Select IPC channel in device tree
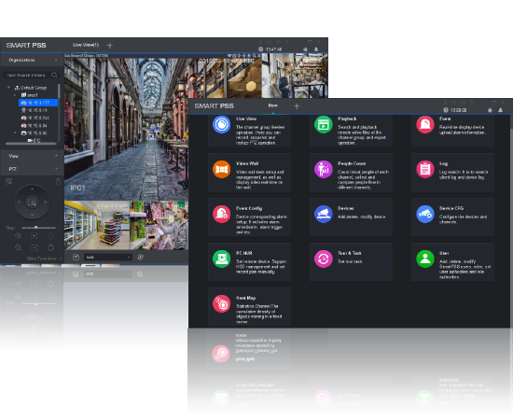Viewport: 513px width, 420px height. pyautogui.click(x=34, y=140)
